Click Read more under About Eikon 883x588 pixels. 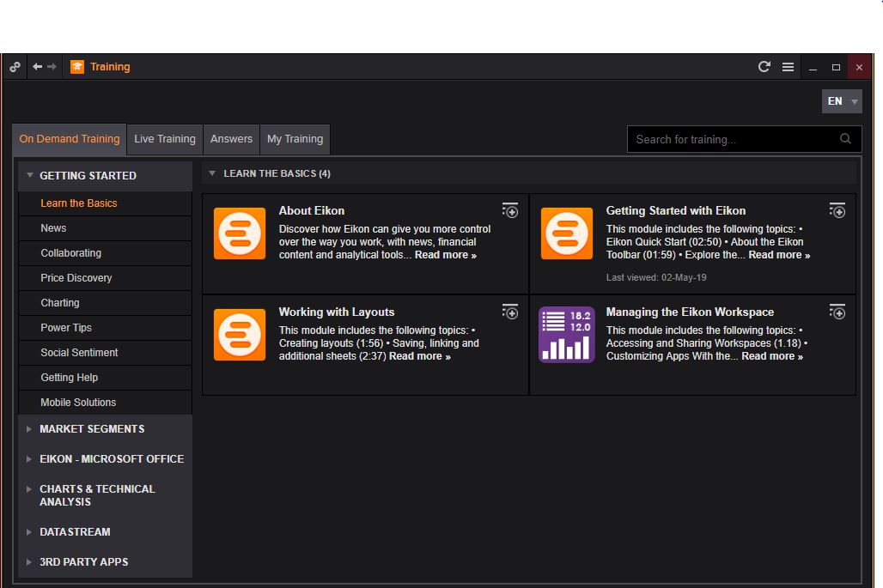coord(445,255)
